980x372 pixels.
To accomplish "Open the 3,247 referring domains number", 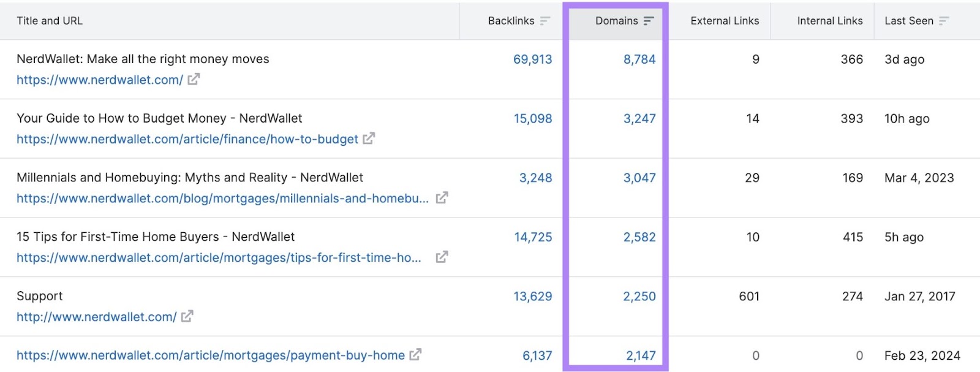I will pos(639,119).
